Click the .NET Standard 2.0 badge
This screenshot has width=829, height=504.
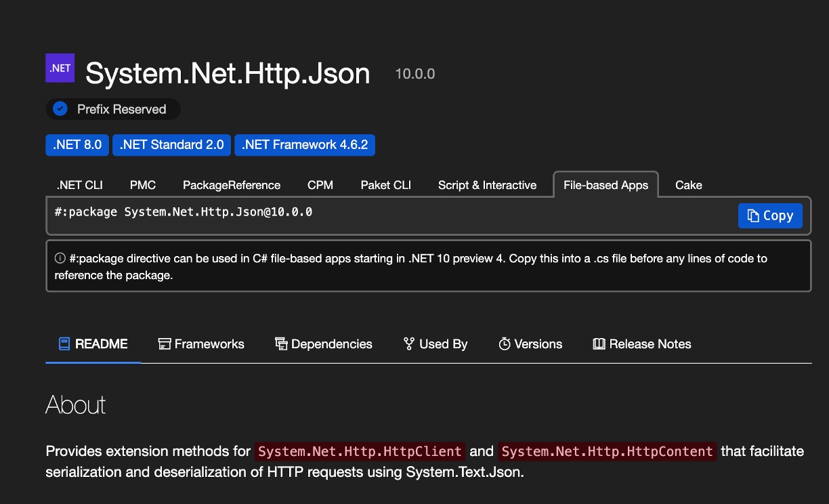pyautogui.click(x=172, y=145)
